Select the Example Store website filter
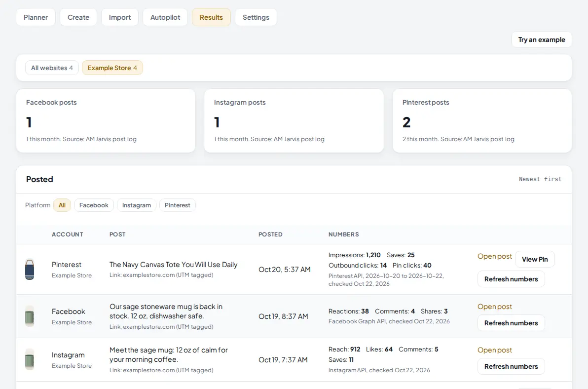 click(112, 68)
